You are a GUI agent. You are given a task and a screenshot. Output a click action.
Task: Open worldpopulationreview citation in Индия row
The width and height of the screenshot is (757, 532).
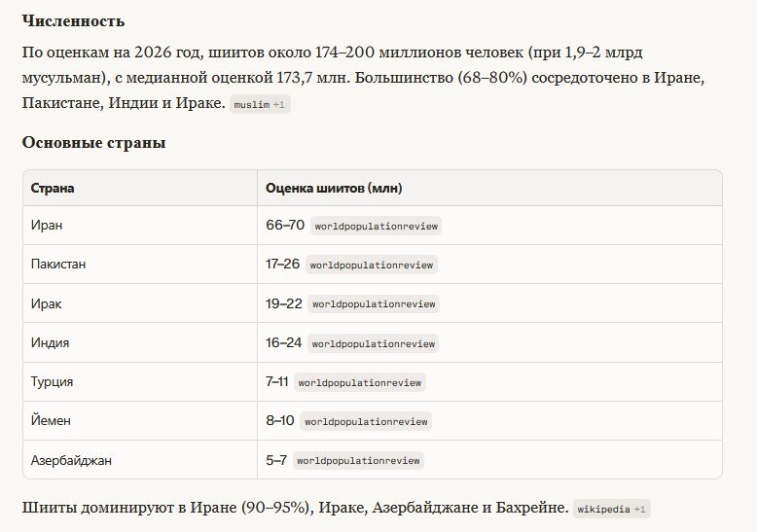(x=375, y=343)
